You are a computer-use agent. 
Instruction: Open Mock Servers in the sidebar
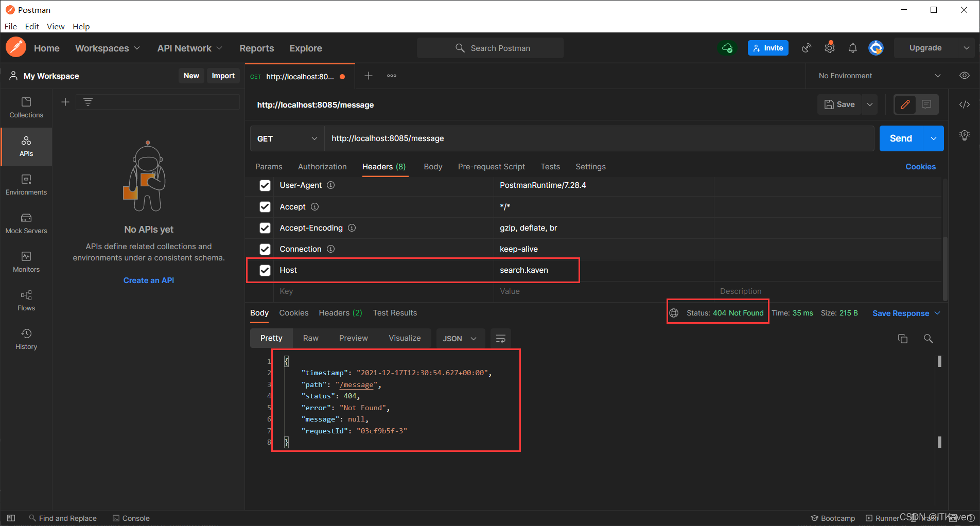pyautogui.click(x=26, y=223)
